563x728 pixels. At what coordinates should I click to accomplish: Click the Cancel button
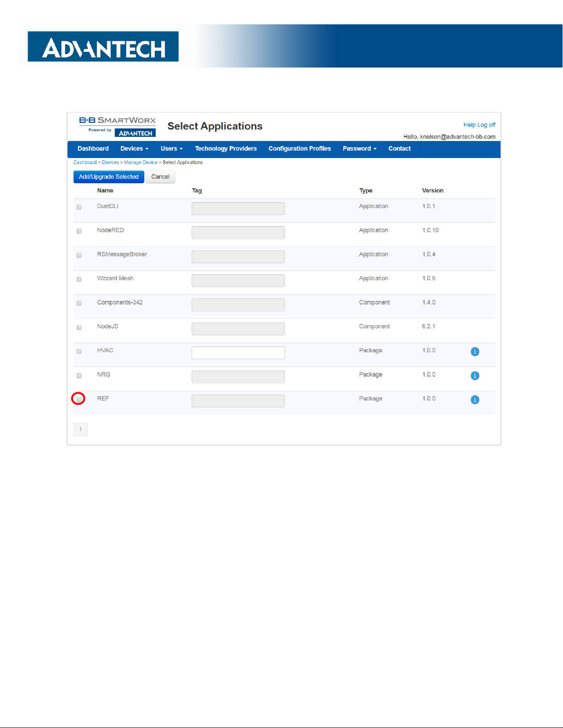[160, 177]
